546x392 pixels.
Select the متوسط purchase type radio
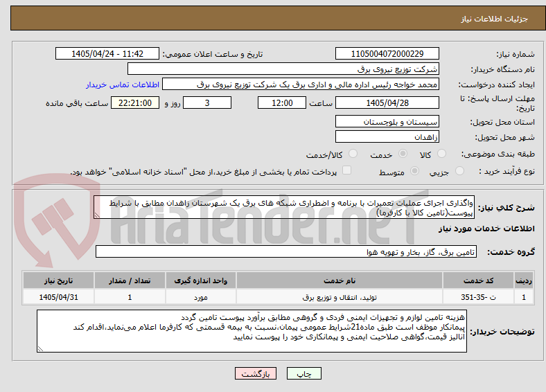414,170
